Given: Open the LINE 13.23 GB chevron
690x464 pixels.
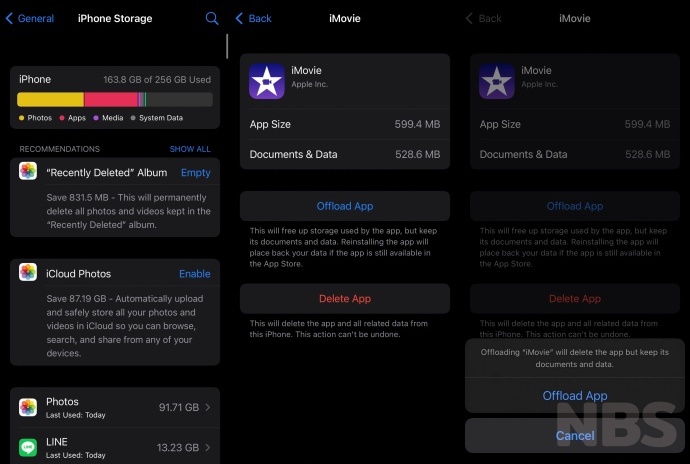Looking at the screenshot, I should coord(208,448).
